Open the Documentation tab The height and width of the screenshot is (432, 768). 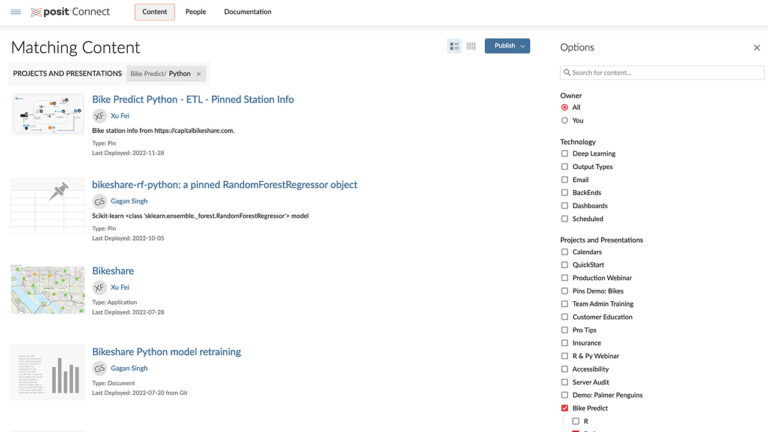coord(247,12)
